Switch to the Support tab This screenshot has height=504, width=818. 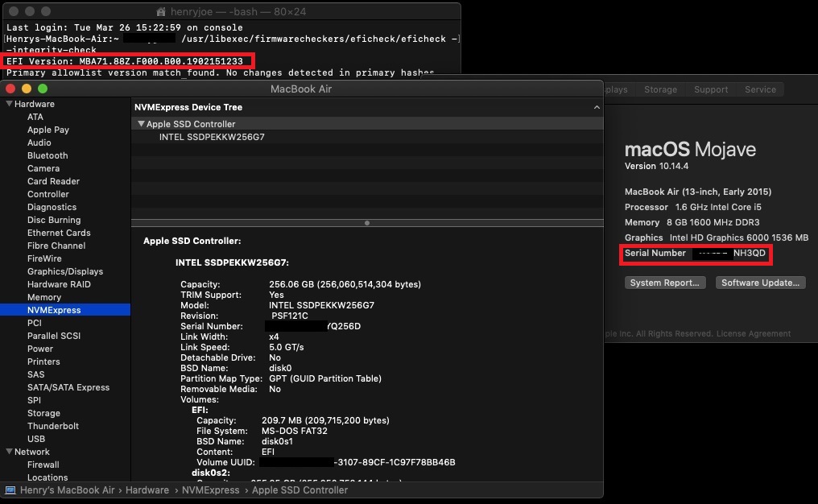(x=711, y=89)
